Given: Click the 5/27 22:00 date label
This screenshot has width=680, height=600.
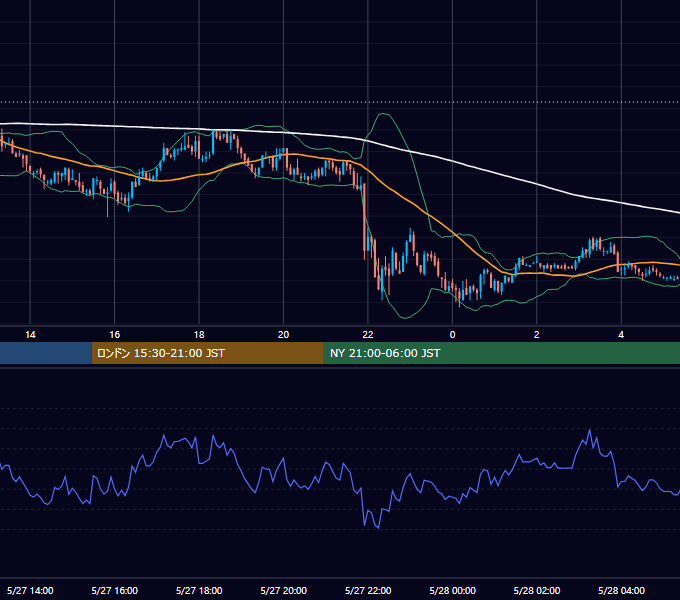Looking at the screenshot, I should tap(368, 590).
